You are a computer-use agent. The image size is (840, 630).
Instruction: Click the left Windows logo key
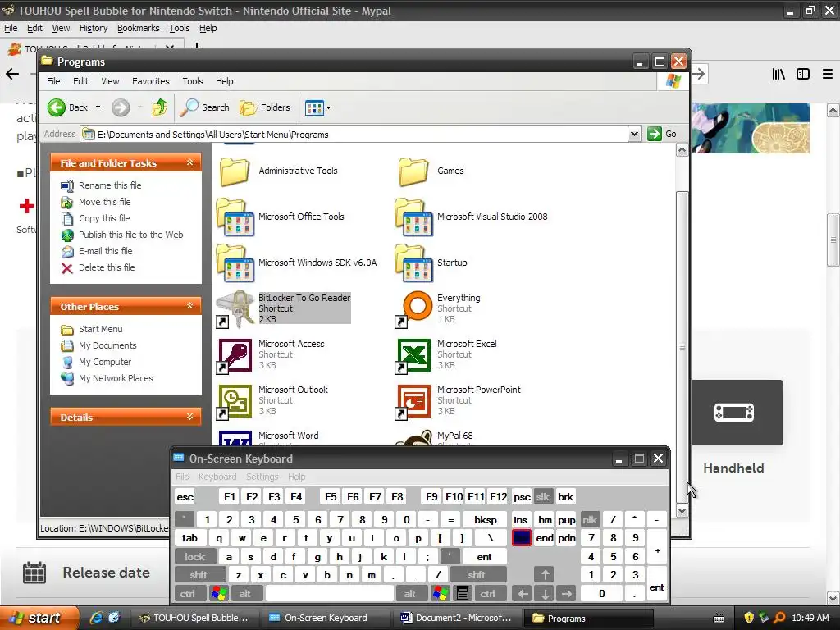pyautogui.click(x=219, y=594)
